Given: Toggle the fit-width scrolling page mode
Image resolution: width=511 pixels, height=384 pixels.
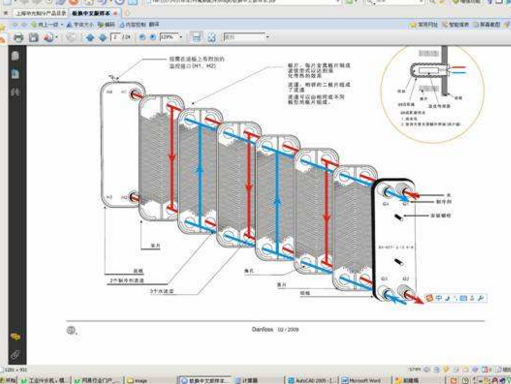Looking at the screenshot, I should [197, 37].
